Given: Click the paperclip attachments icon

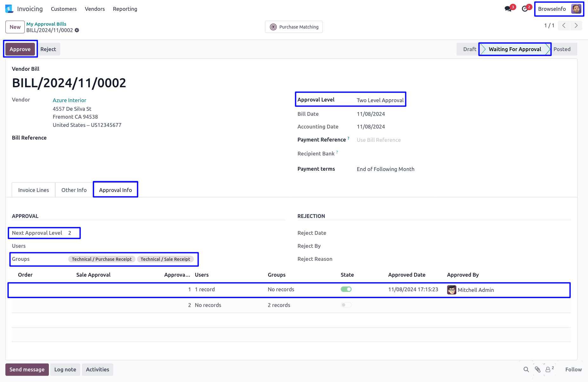Looking at the screenshot, I should point(538,370).
